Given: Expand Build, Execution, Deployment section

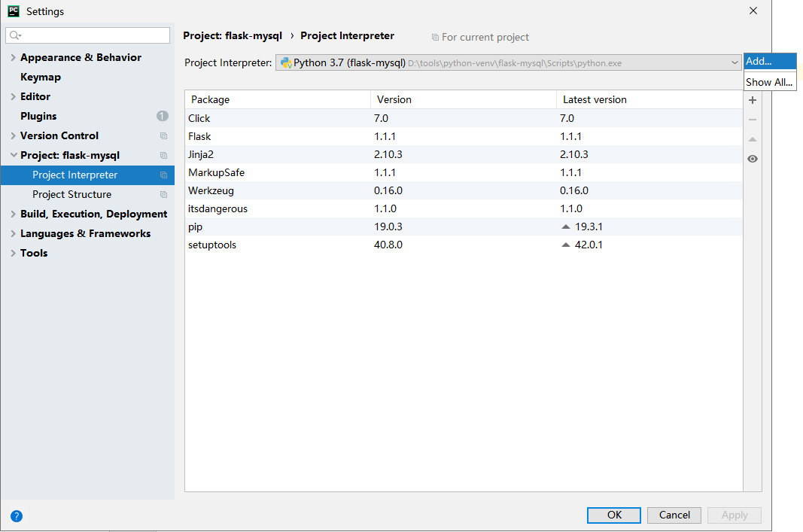Looking at the screenshot, I should point(13,214).
